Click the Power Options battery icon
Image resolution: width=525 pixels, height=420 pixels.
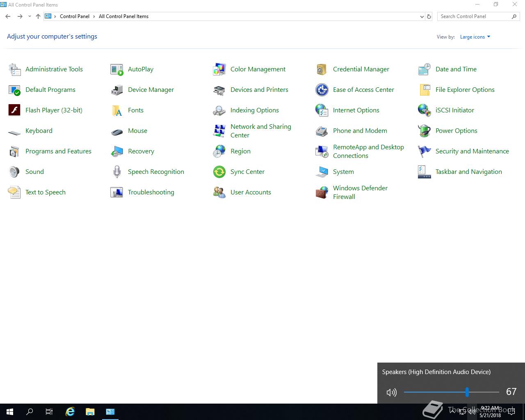425,131
